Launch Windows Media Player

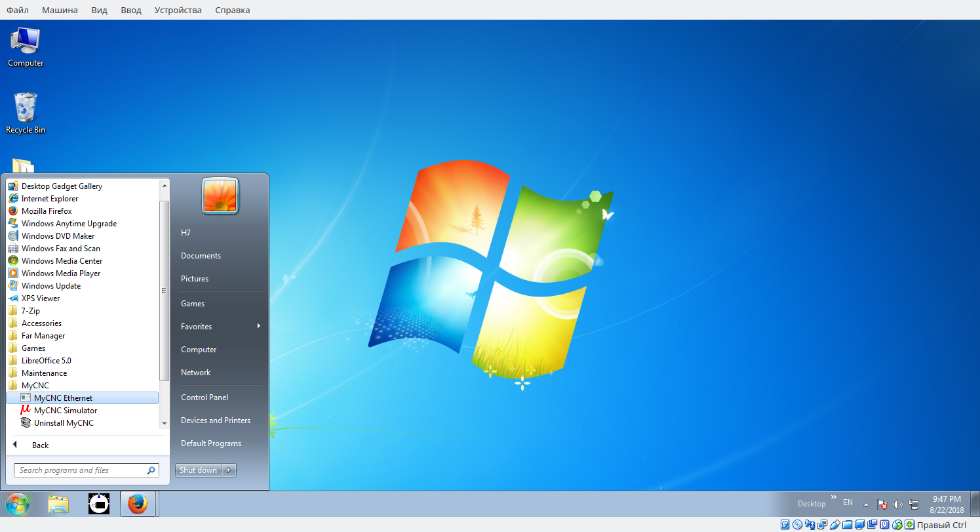pyautogui.click(x=60, y=274)
